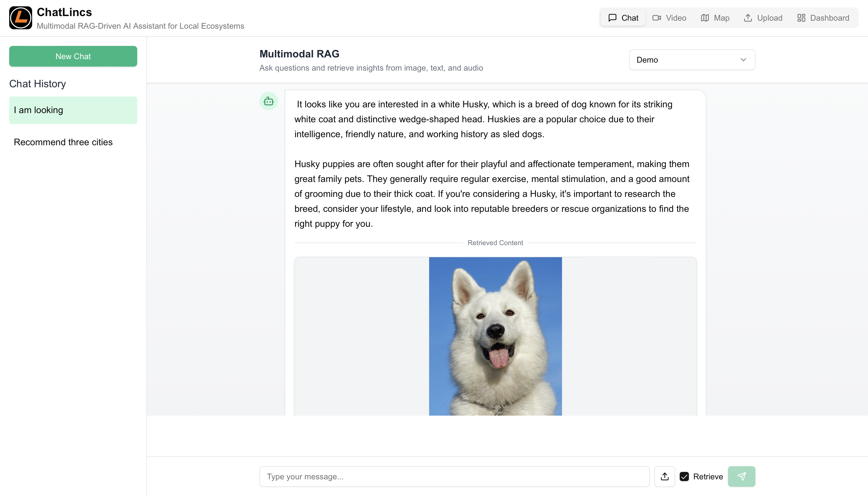Click the message input field
The height and width of the screenshot is (496, 868).
[454, 476]
